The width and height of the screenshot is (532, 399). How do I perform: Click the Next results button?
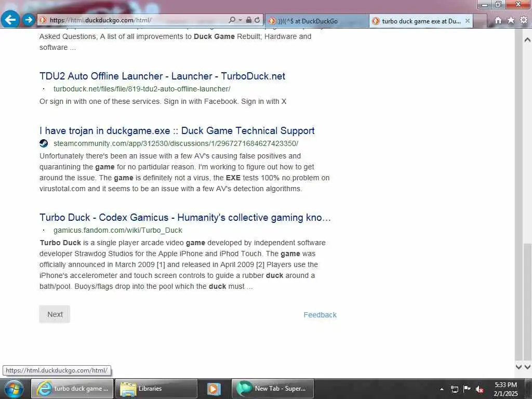(55, 314)
